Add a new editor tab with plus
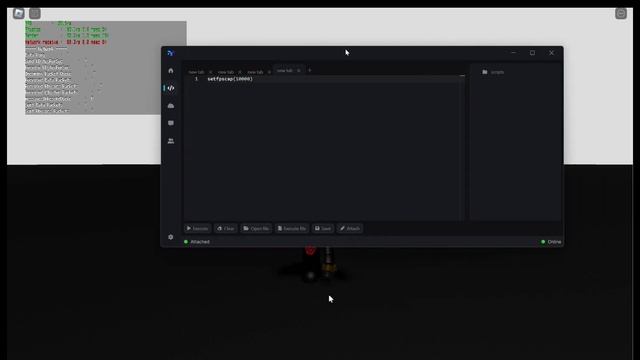Viewport: 640px width, 360px height. [x=309, y=70]
